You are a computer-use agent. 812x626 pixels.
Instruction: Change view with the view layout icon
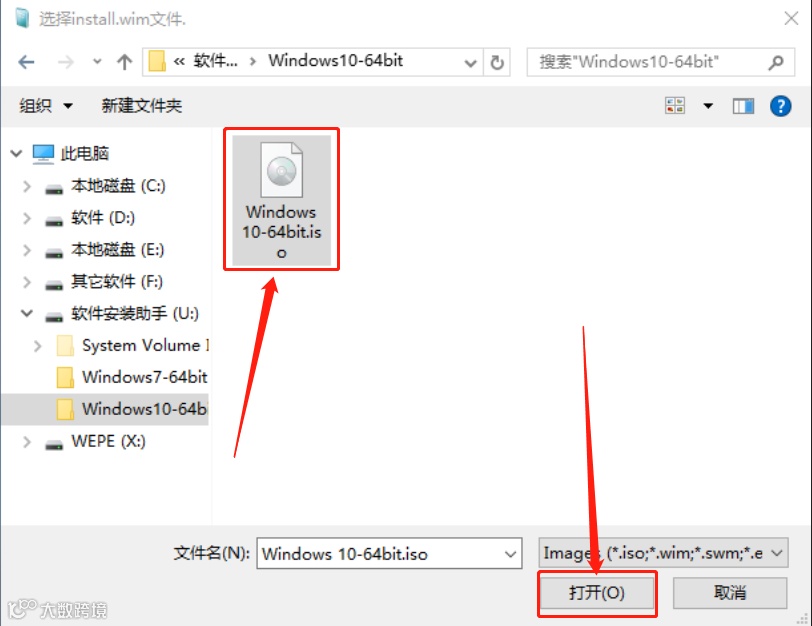click(675, 106)
